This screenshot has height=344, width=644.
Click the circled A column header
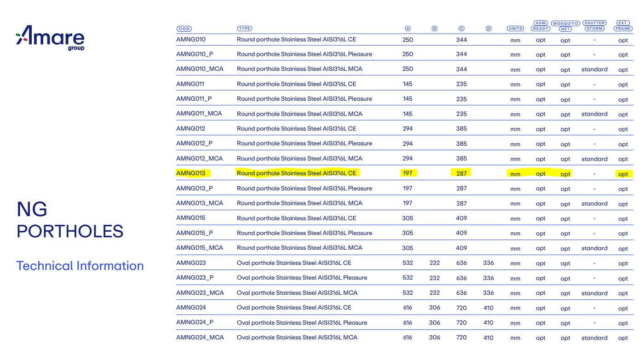pyautogui.click(x=408, y=29)
